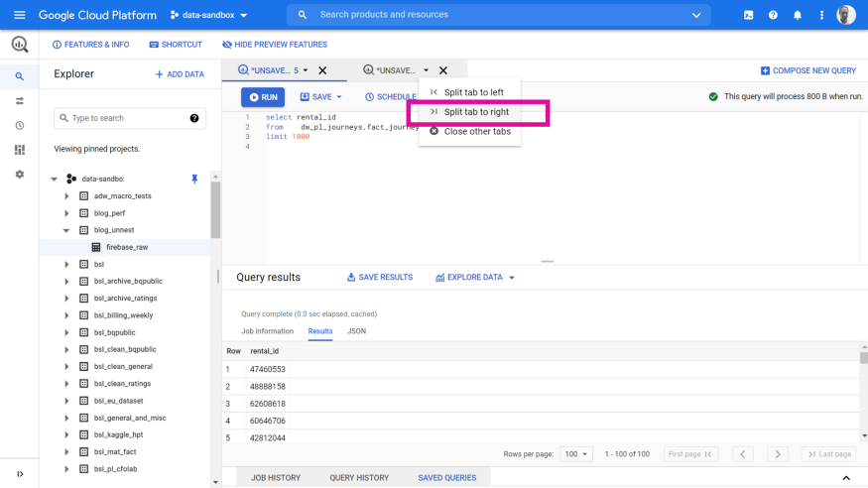Click Add Data in Explorer
Screen dimensions: 868x488
click(180, 74)
